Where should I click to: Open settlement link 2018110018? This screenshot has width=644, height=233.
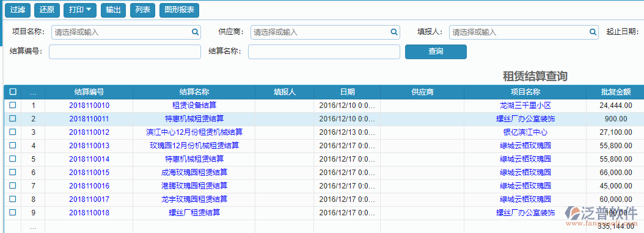[89, 212]
